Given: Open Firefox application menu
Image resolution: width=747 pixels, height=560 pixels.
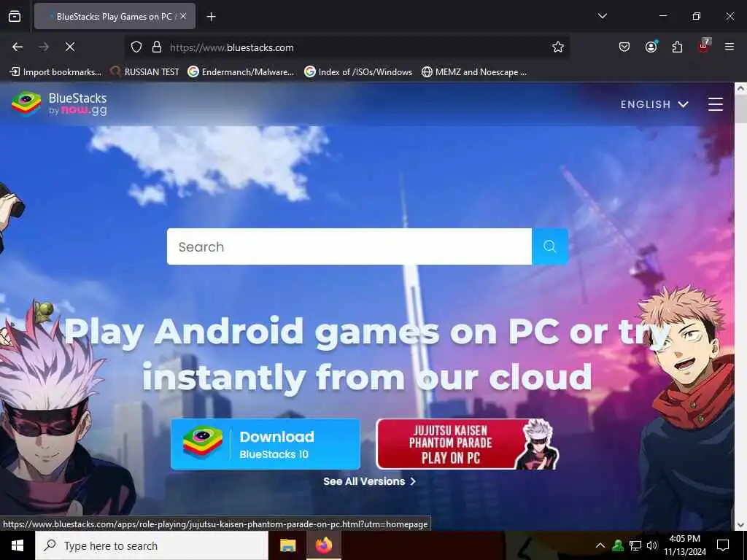Looking at the screenshot, I should click(729, 47).
